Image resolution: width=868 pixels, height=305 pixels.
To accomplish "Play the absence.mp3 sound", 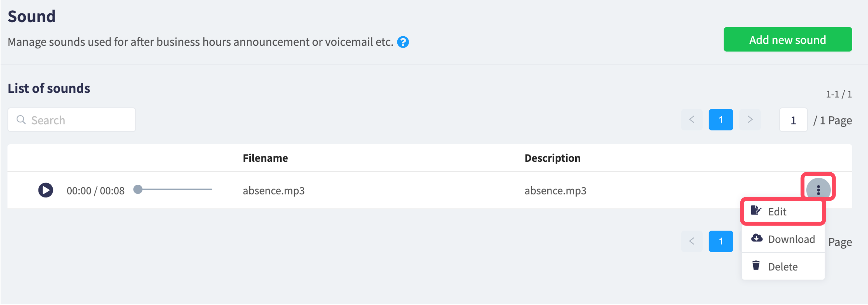I will click(x=46, y=190).
